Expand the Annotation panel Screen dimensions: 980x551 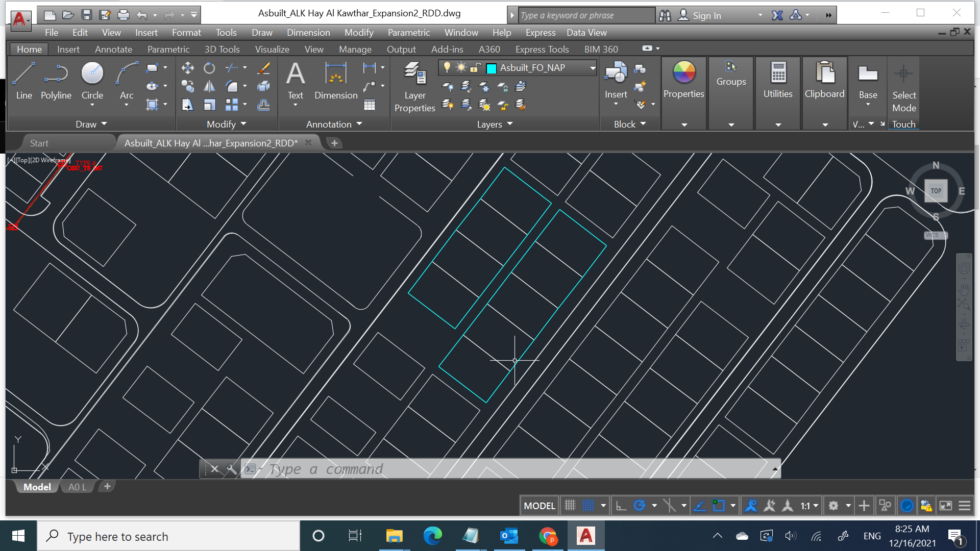click(x=359, y=124)
